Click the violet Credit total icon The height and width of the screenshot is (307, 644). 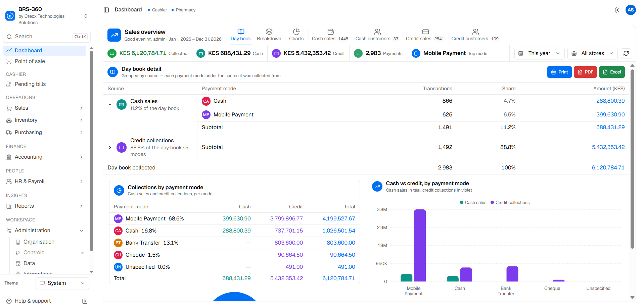[276, 53]
